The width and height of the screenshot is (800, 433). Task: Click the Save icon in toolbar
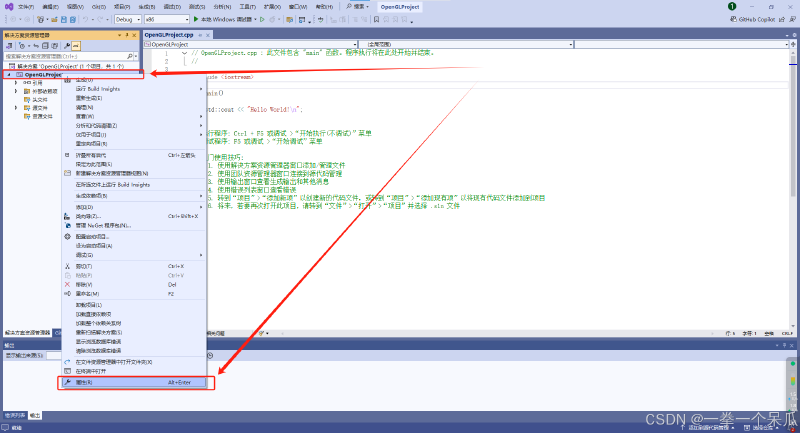[64, 19]
